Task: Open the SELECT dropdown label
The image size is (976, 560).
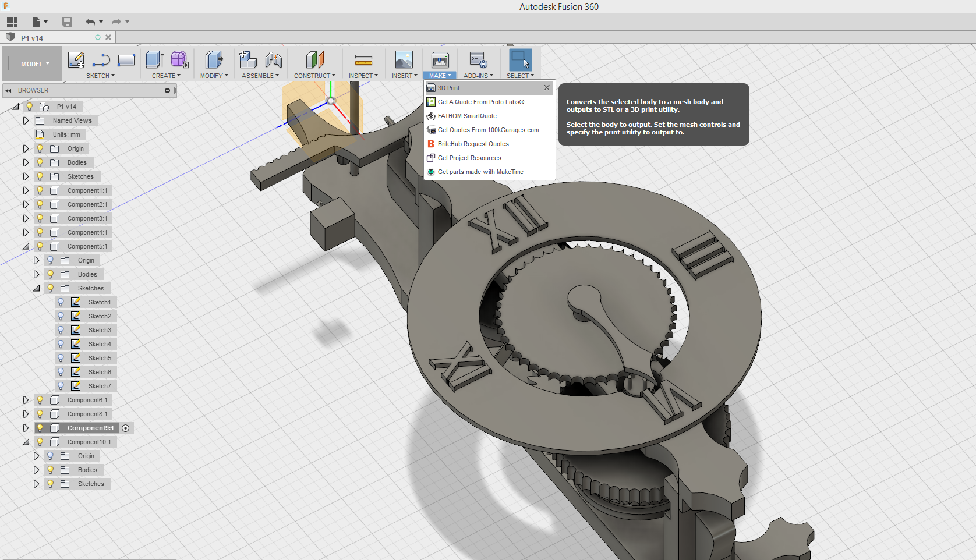Action: [x=520, y=76]
